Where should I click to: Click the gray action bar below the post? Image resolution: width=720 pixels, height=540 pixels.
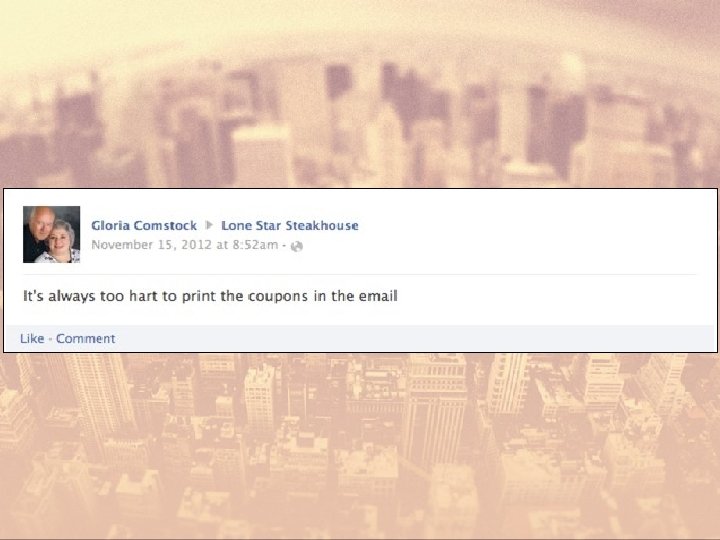(360, 338)
